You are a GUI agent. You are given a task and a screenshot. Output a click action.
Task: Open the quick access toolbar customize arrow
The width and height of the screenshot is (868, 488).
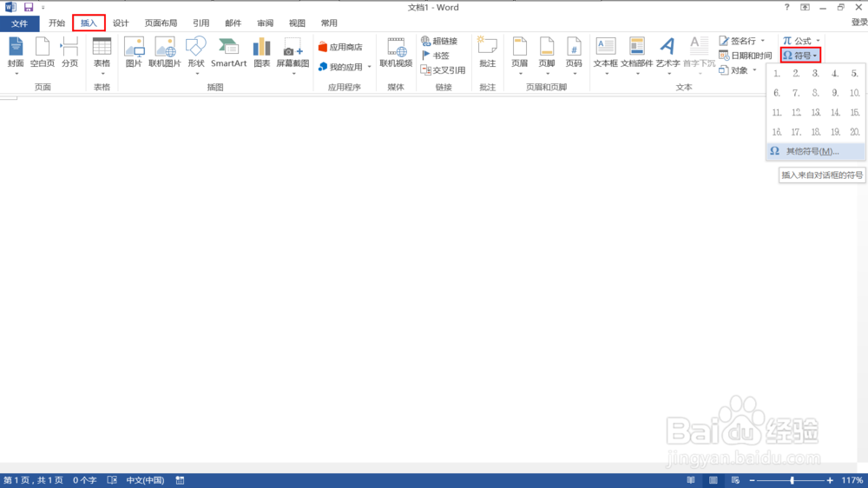tap(43, 7)
